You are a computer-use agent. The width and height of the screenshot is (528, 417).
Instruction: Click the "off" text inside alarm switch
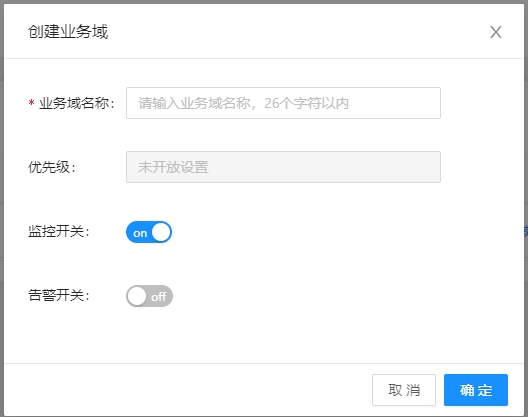click(159, 297)
